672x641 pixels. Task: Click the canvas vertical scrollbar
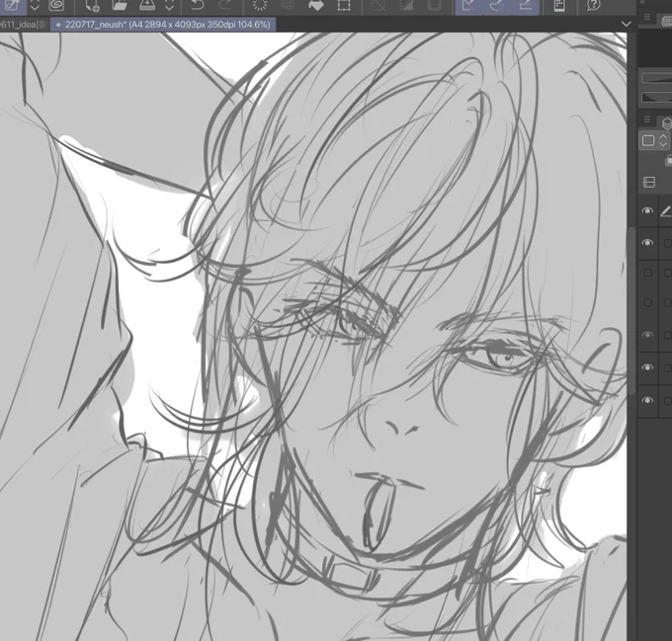[631, 310]
